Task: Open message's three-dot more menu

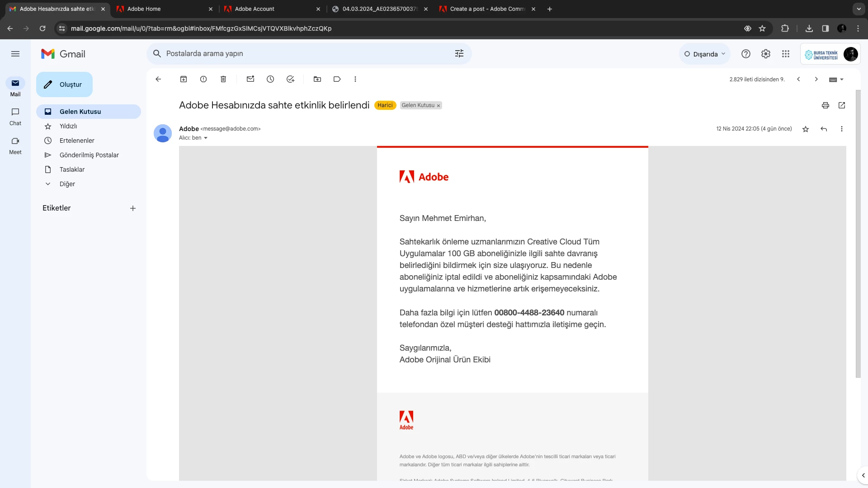Action: pos(842,129)
